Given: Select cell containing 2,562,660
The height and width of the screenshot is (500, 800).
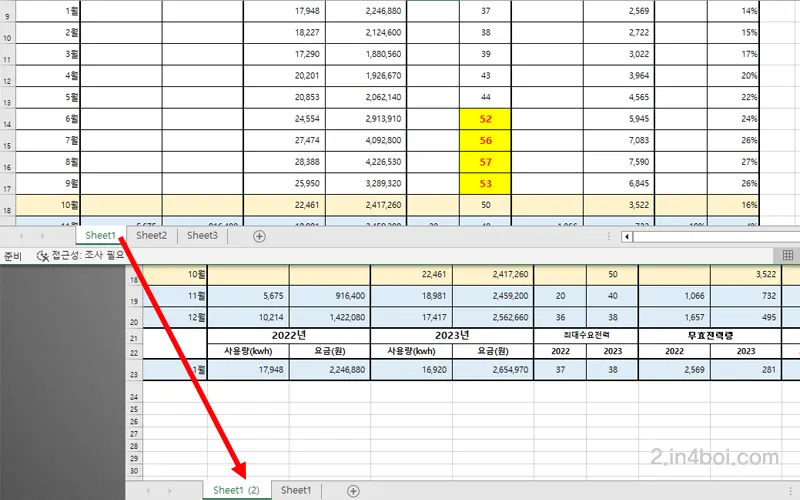Looking at the screenshot, I should point(493,317).
